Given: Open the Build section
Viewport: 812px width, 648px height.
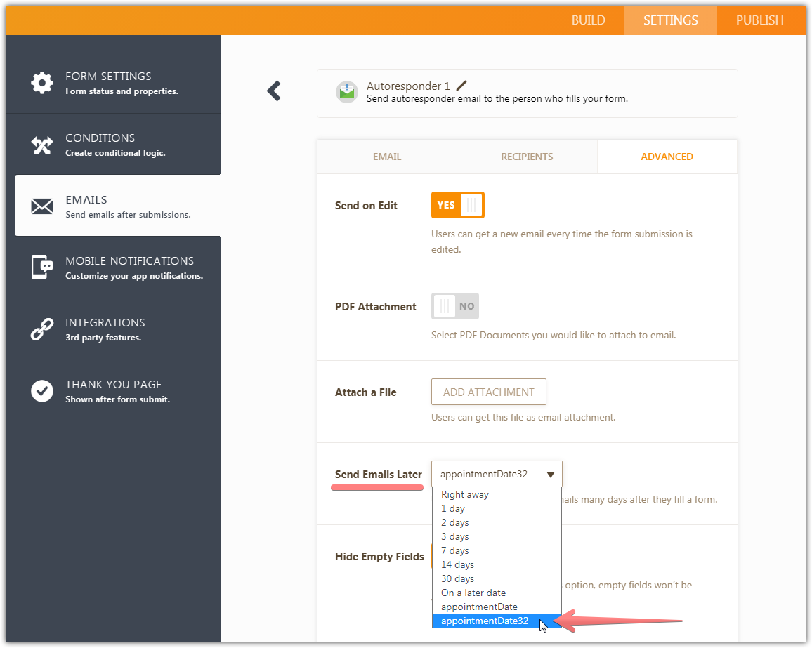Looking at the screenshot, I should coord(588,20).
